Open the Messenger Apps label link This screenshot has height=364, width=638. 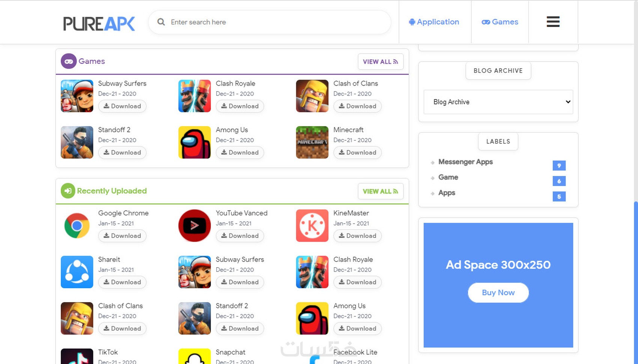coord(465,162)
